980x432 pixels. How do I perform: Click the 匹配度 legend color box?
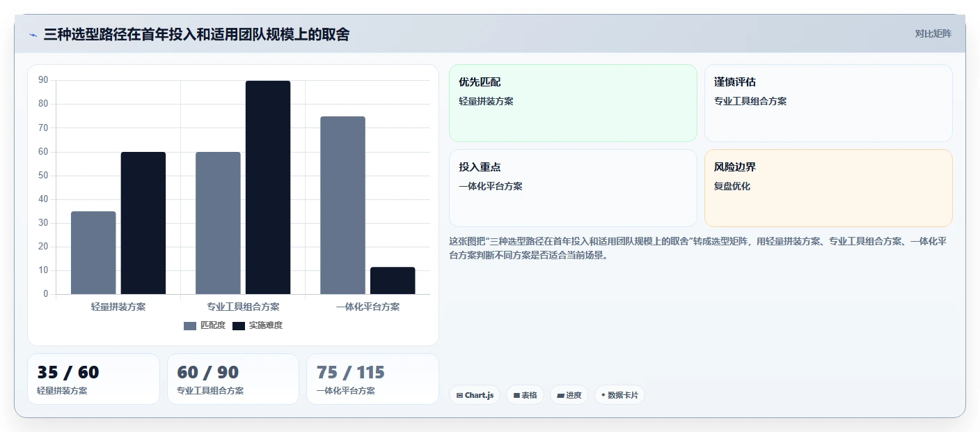click(x=190, y=326)
